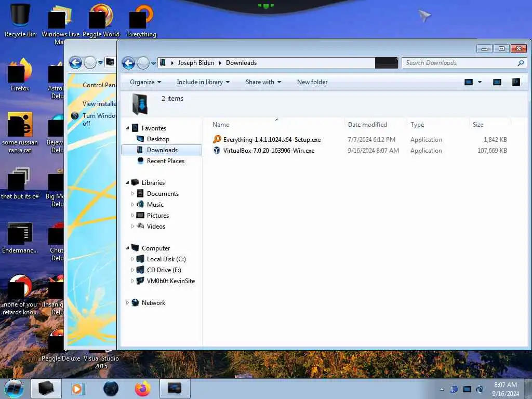This screenshot has width=532, height=399.
Task: Click New folder in the toolbar
Action: 312,82
